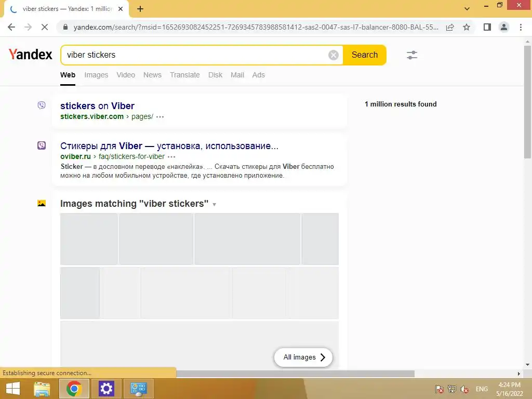532x399 pixels.
Task: Open File Explorer from the taskbar
Action: pos(42,389)
